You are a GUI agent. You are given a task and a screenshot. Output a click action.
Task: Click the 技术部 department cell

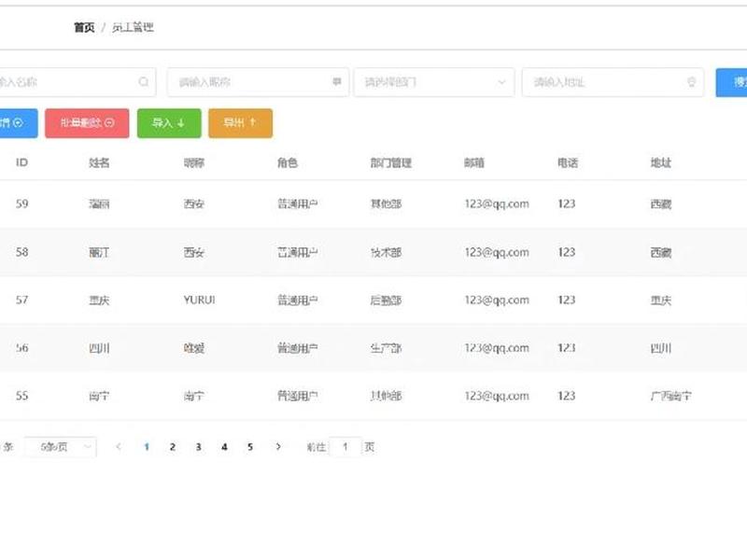point(386,252)
